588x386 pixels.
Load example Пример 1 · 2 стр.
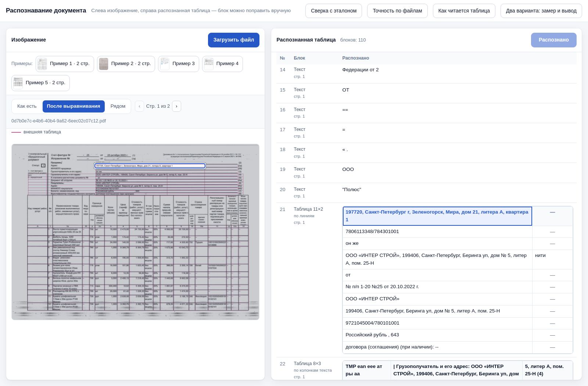tap(65, 64)
